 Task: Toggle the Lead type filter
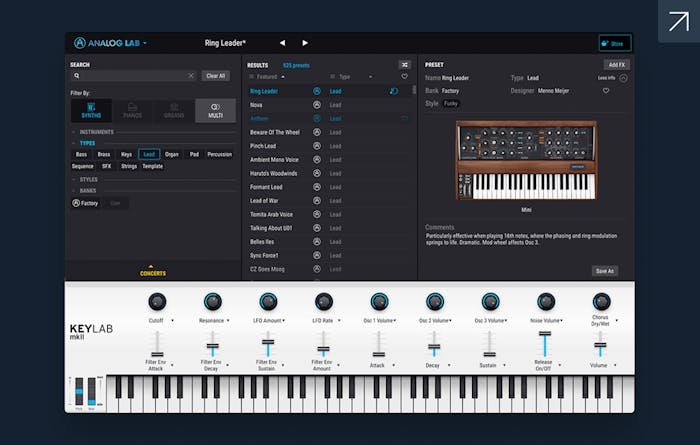tap(149, 155)
